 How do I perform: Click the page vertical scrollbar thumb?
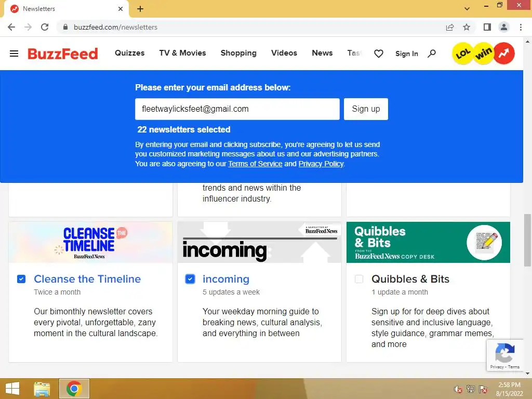[x=527, y=240]
